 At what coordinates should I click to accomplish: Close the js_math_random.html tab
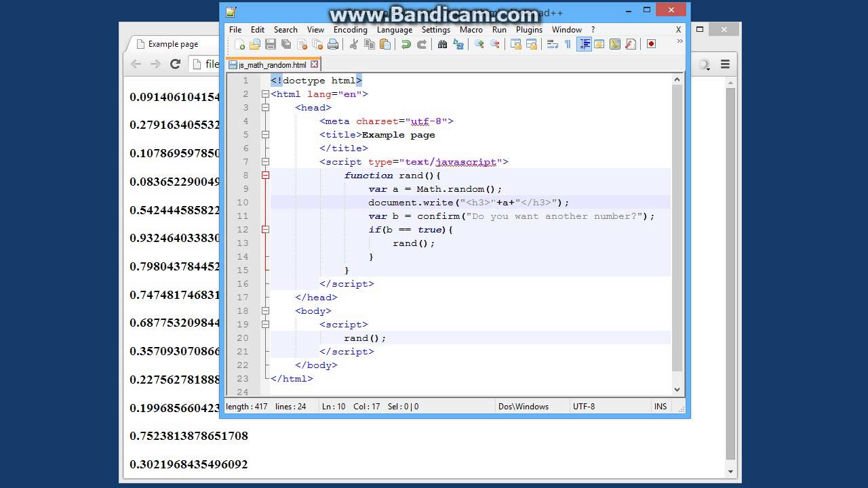click(314, 65)
